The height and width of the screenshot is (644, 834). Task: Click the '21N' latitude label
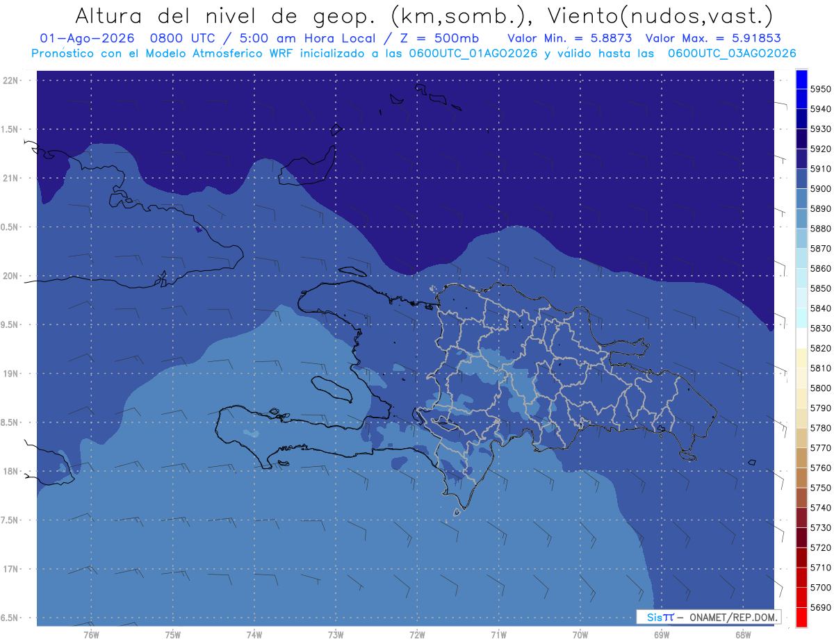click(11, 179)
